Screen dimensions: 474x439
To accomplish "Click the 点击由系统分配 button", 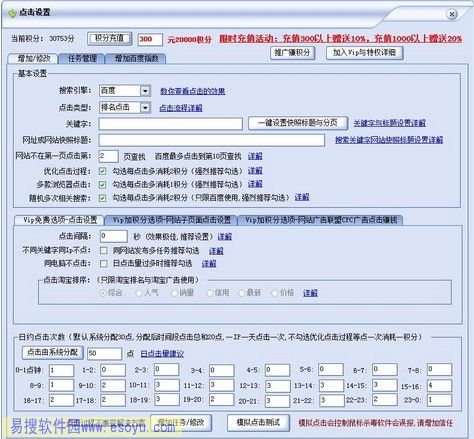I will [x=52, y=352].
